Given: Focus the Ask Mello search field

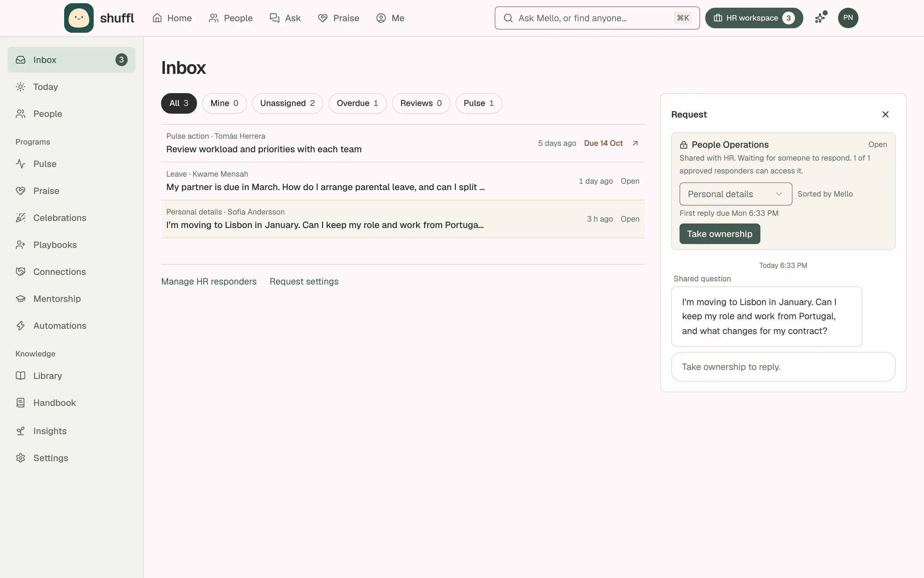Looking at the screenshot, I should point(597,18).
